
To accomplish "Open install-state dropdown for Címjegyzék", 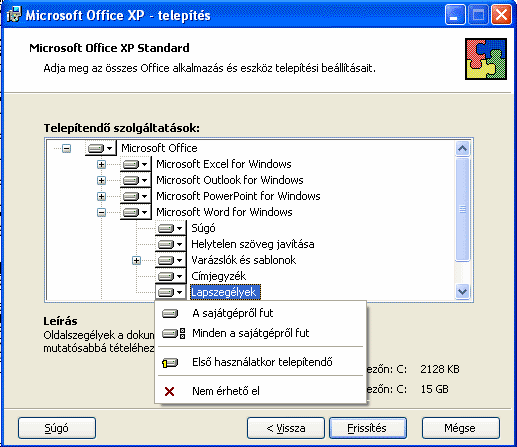I will (x=170, y=276).
